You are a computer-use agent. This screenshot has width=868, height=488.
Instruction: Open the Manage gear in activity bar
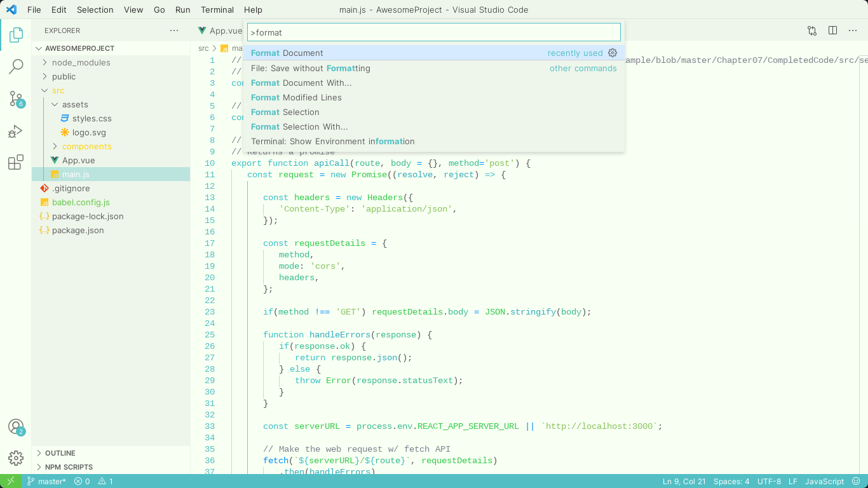tap(16, 458)
